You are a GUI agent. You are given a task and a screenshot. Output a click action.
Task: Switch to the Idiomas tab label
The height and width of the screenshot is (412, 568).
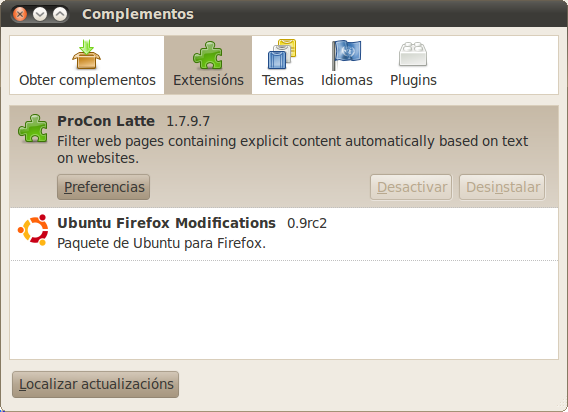pos(347,80)
